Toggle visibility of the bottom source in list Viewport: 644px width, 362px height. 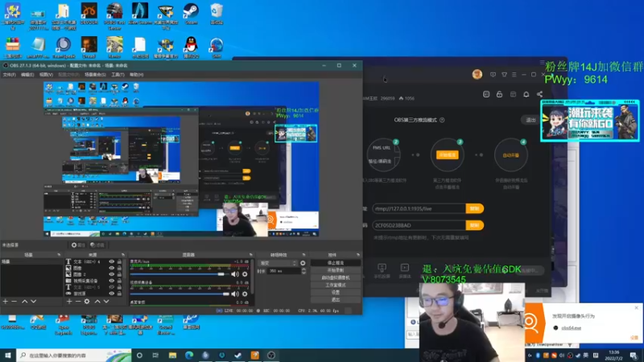[x=111, y=294]
